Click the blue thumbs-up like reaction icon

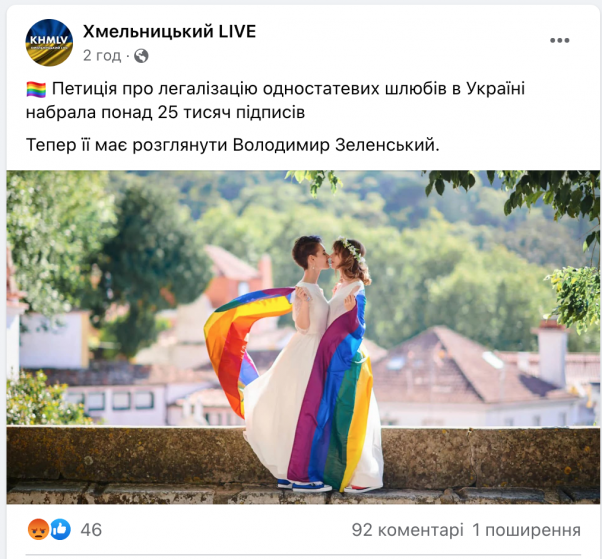61,529
